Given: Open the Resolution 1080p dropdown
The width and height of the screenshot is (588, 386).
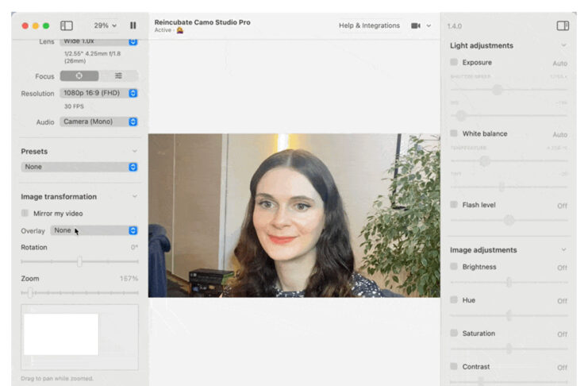Looking at the screenshot, I should point(98,93).
